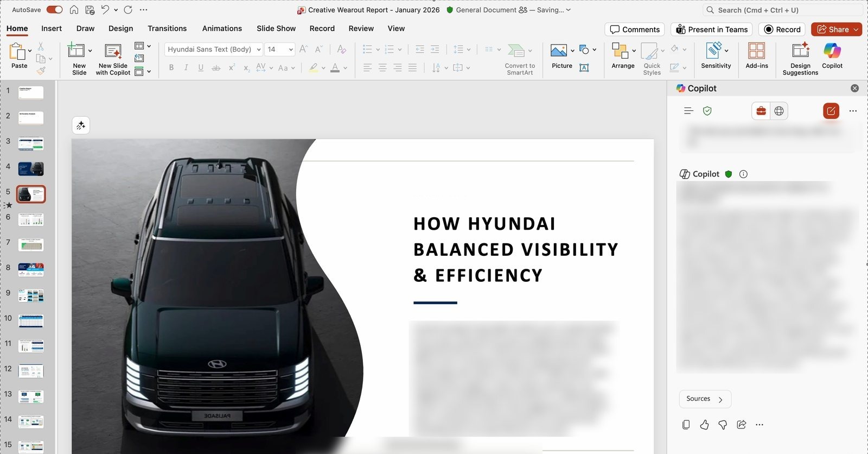
Task: Click the Picture icon
Action: tap(559, 51)
